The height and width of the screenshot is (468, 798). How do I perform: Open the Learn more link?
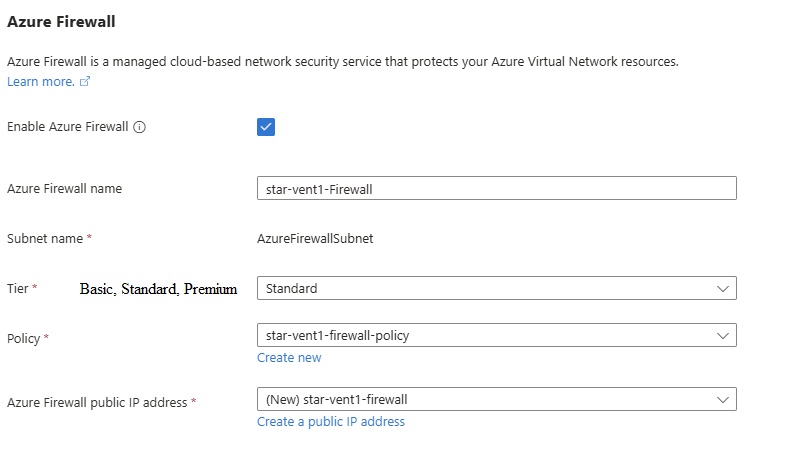pos(40,82)
